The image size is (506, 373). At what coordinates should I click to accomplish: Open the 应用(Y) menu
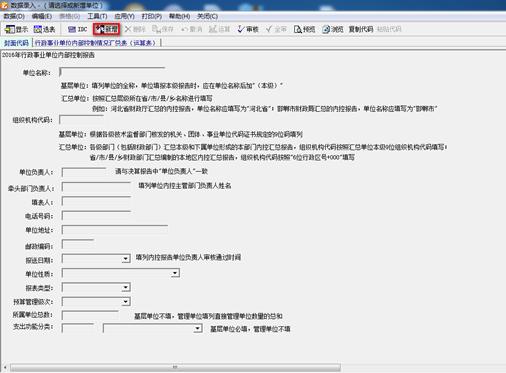point(124,16)
